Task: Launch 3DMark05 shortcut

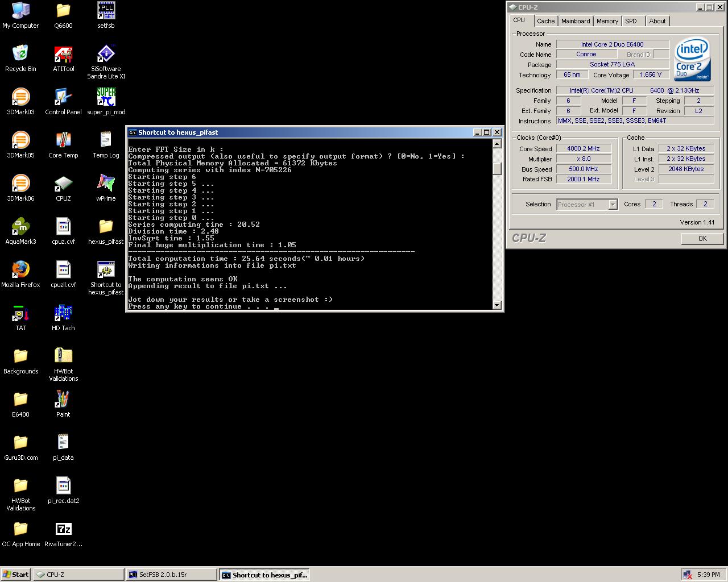Action: click(x=20, y=145)
